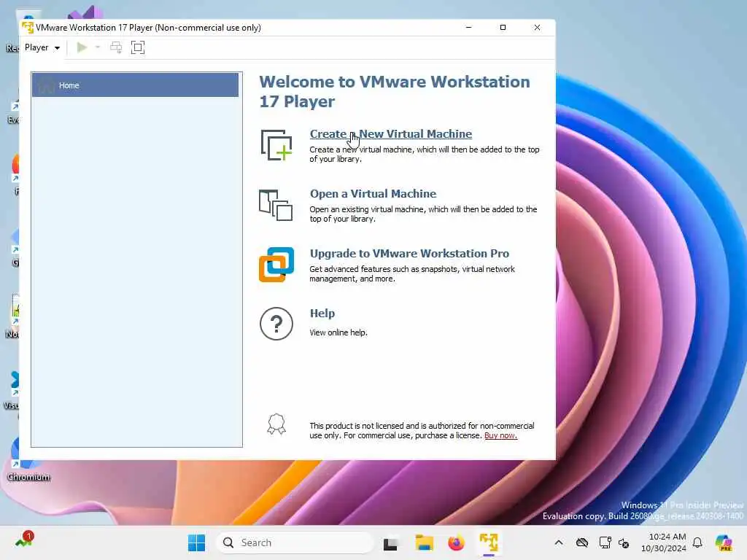This screenshot has height=560, width=747.
Task: Open the clock showing 10:24 AM
Action: [664, 542]
